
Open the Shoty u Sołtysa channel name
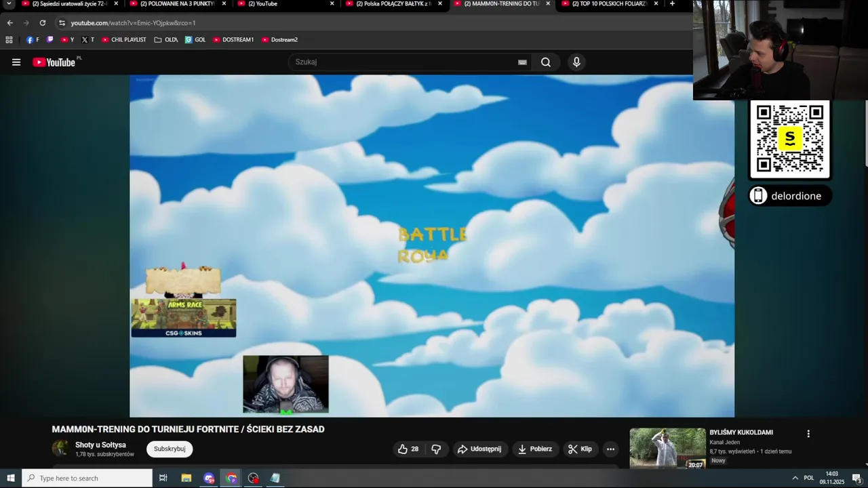pos(100,445)
